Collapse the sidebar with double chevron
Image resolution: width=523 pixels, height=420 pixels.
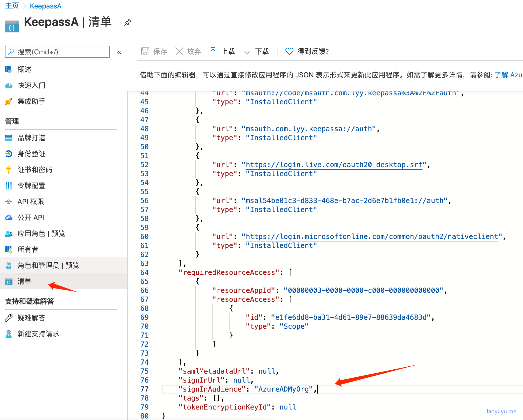[x=119, y=52]
